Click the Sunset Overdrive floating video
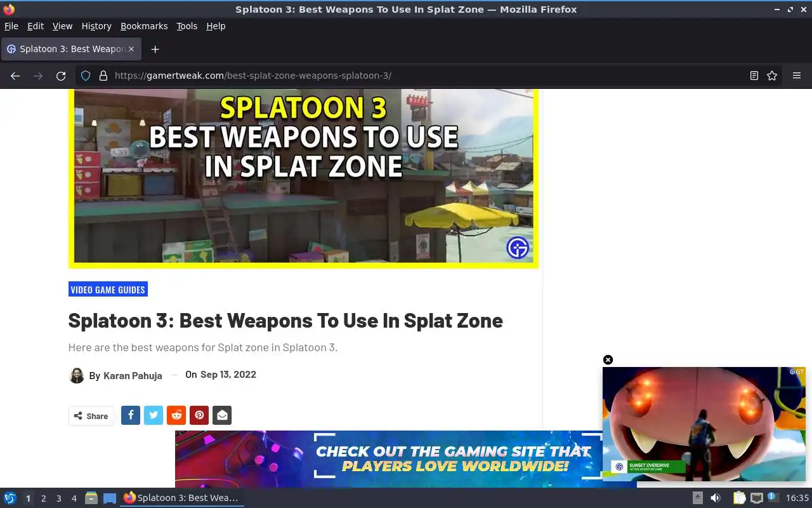 tap(704, 424)
